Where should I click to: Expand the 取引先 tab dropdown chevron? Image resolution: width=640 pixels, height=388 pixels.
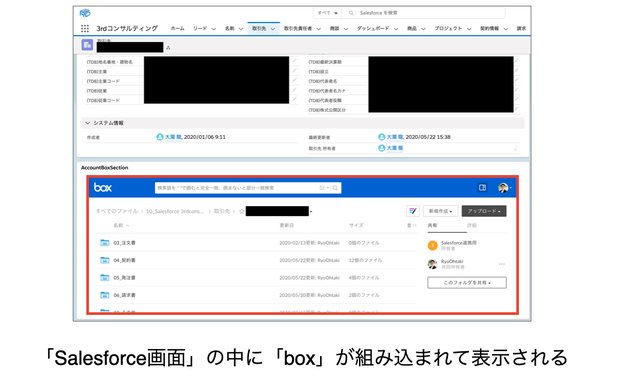(273, 29)
